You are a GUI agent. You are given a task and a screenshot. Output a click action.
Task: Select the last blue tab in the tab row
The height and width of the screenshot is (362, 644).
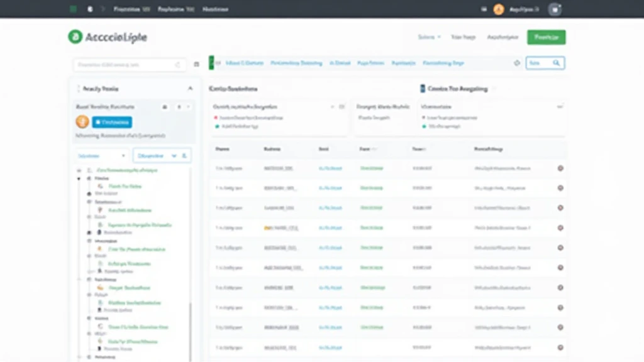443,63
